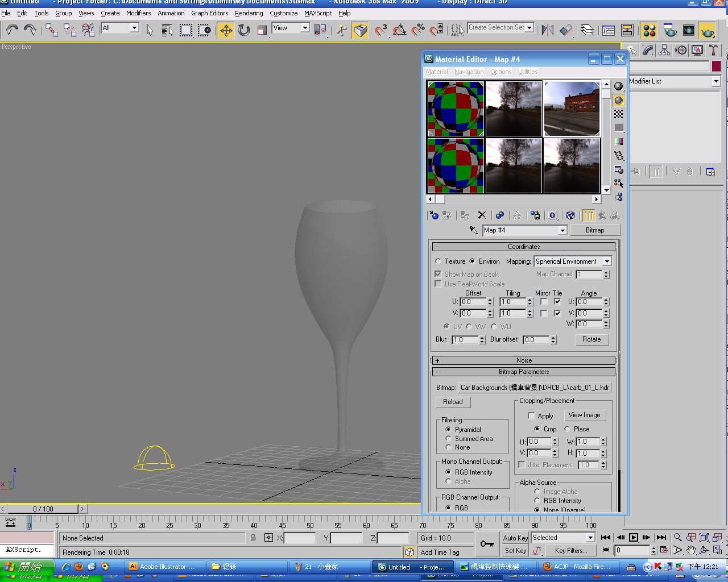
Task: Open the Render Setup teapot icon
Action: [670, 30]
